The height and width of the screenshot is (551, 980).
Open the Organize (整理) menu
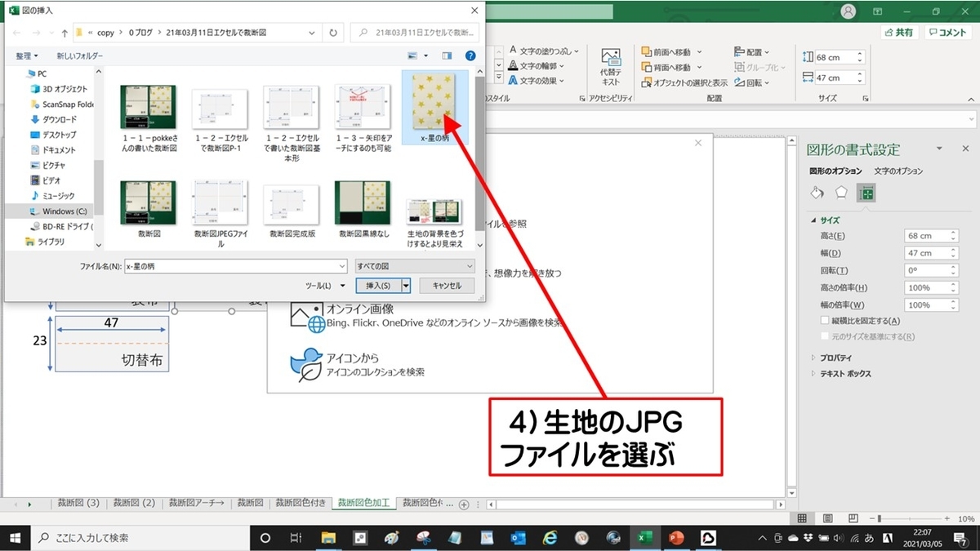click(x=27, y=56)
